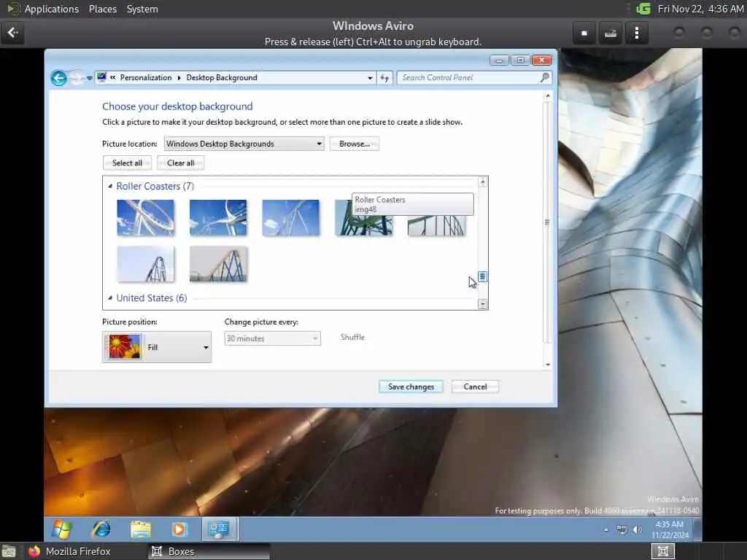Image resolution: width=747 pixels, height=560 pixels.
Task: Click the top panel date and time
Action: click(700, 9)
